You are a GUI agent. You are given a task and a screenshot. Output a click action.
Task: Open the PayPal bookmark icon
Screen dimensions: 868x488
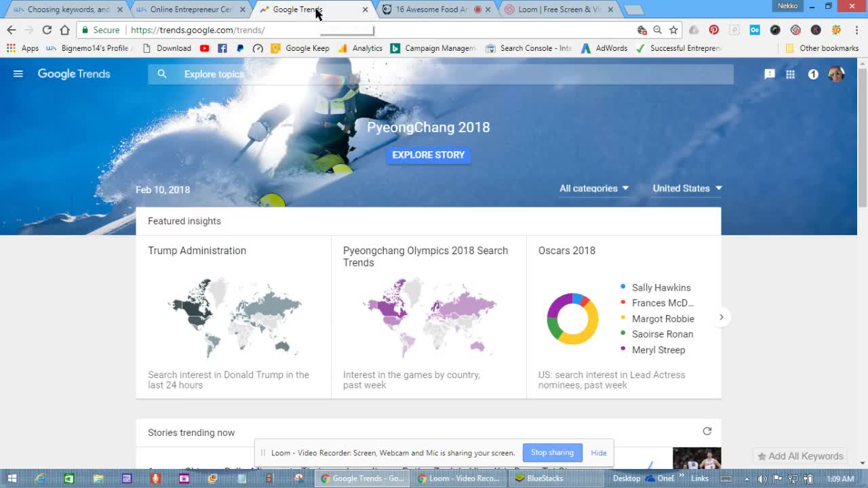point(240,48)
